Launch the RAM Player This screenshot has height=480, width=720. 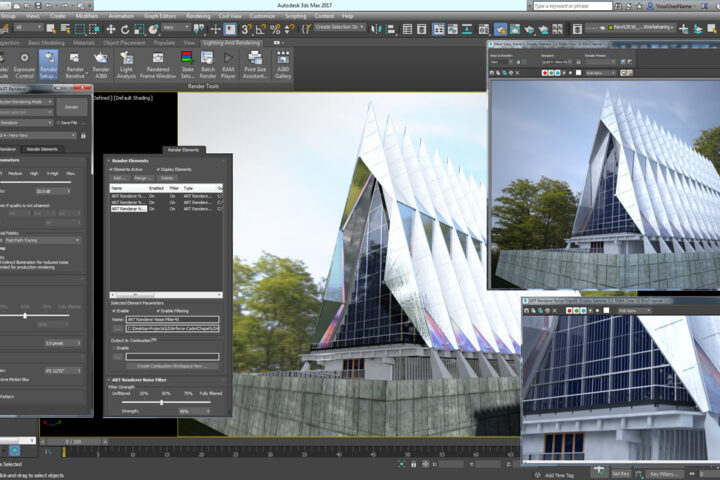coord(228,65)
